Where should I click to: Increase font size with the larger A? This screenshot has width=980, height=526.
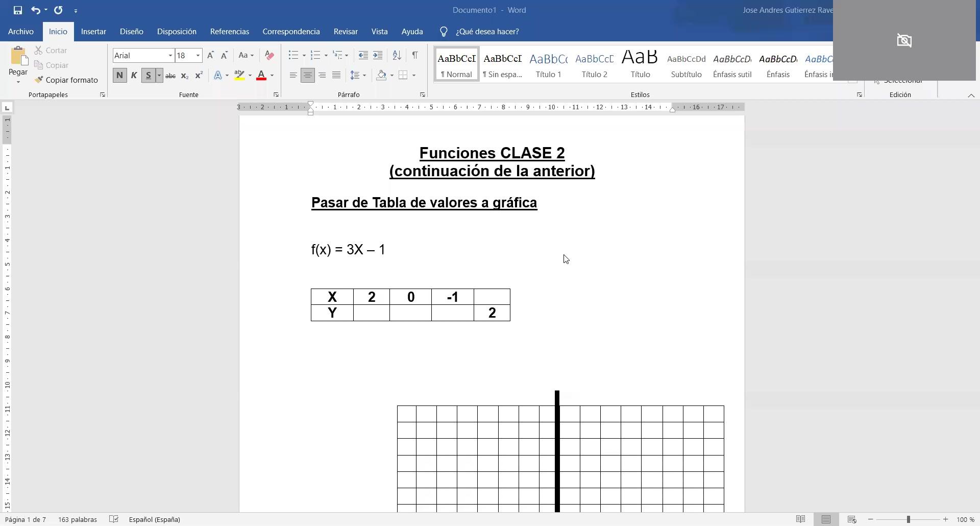(210, 55)
